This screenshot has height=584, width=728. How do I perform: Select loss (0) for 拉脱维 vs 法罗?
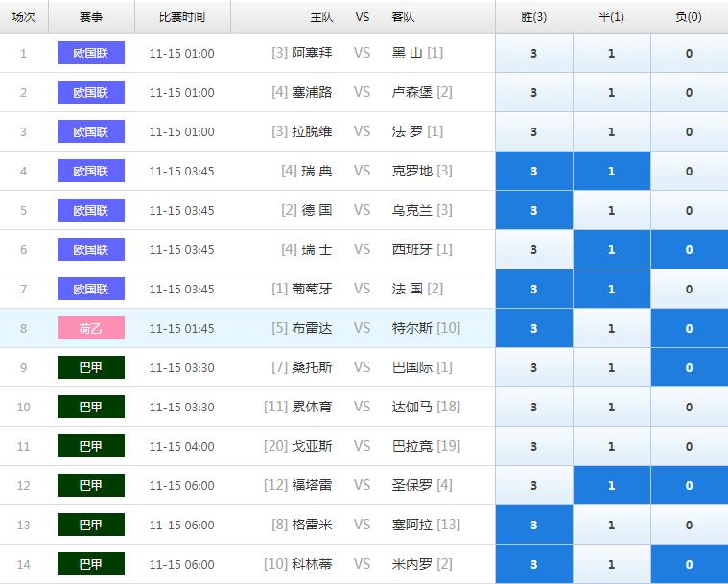click(690, 131)
